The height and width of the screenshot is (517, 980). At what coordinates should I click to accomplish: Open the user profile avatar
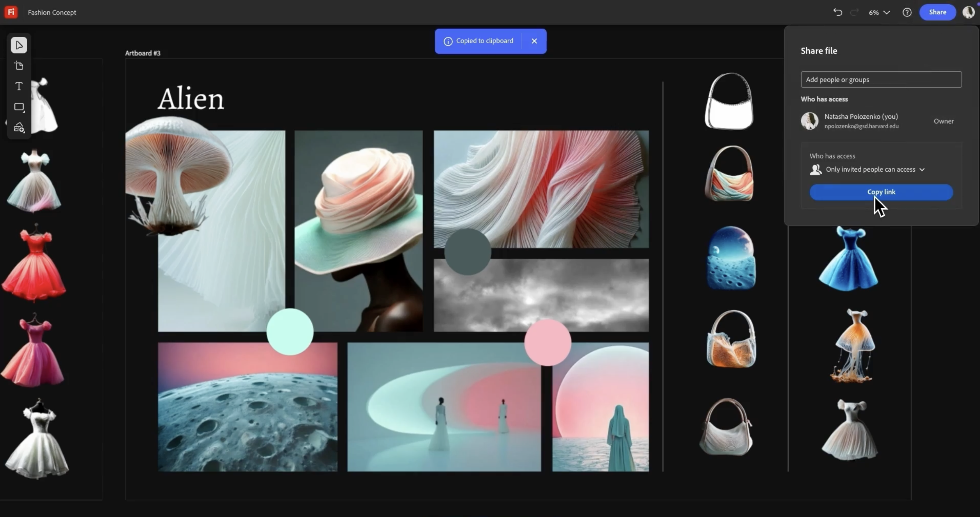click(x=969, y=12)
